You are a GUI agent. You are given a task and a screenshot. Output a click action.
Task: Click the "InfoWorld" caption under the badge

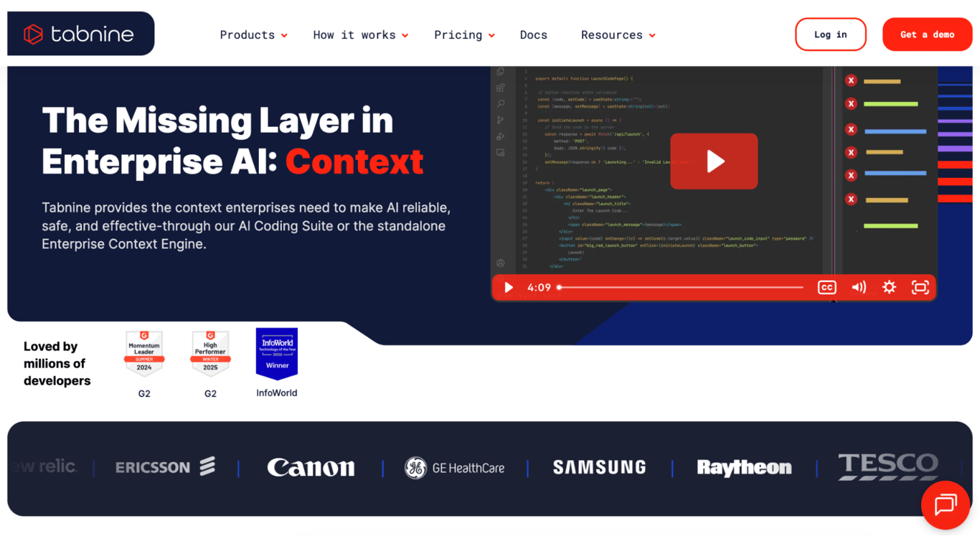(x=277, y=393)
